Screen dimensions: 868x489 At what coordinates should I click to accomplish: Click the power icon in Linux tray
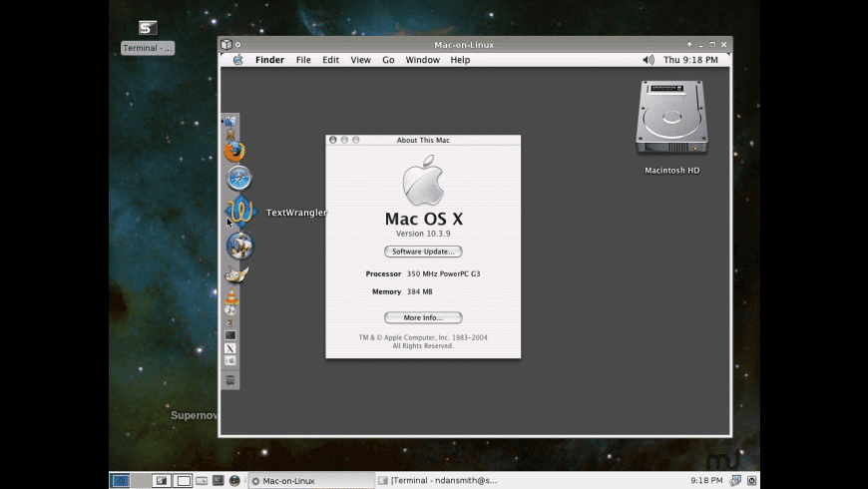[x=751, y=481]
